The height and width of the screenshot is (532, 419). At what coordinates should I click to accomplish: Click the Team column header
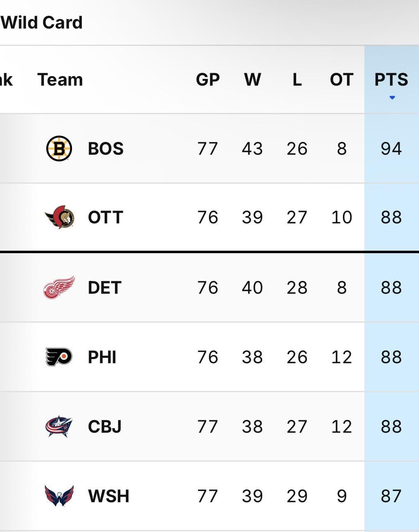[x=60, y=79]
